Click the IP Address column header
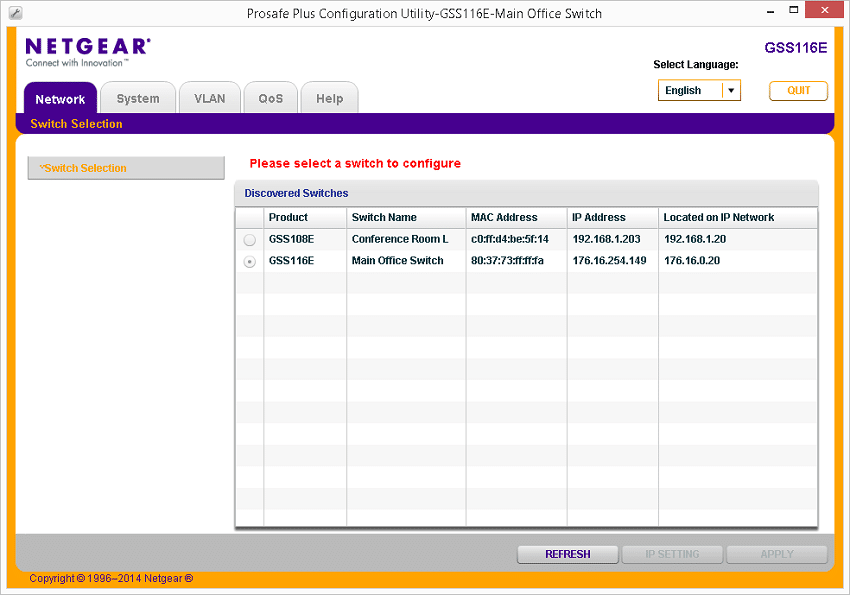 point(613,217)
